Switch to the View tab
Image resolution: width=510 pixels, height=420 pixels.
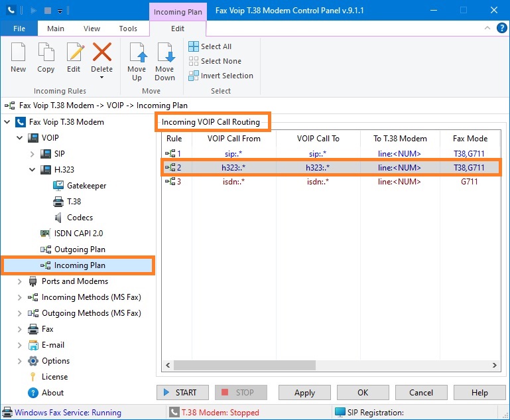pos(92,29)
